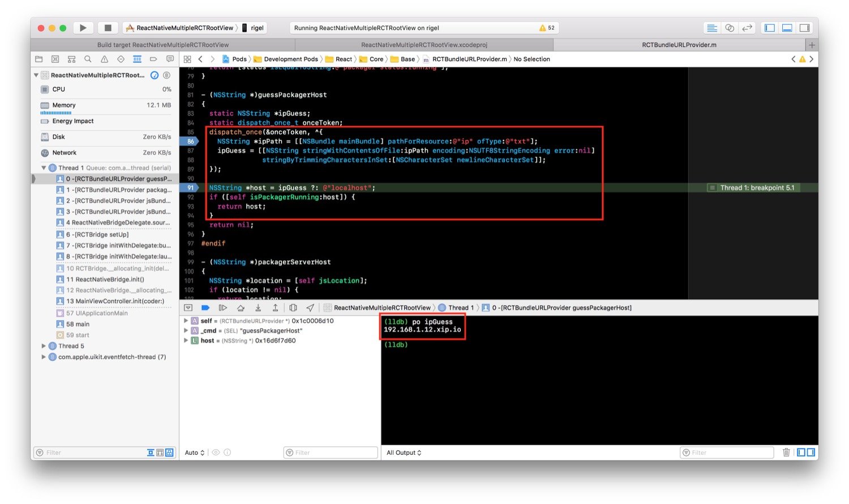This screenshot has width=849, height=504.
Task: Select the Version editor button
Action: pos(747,28)
